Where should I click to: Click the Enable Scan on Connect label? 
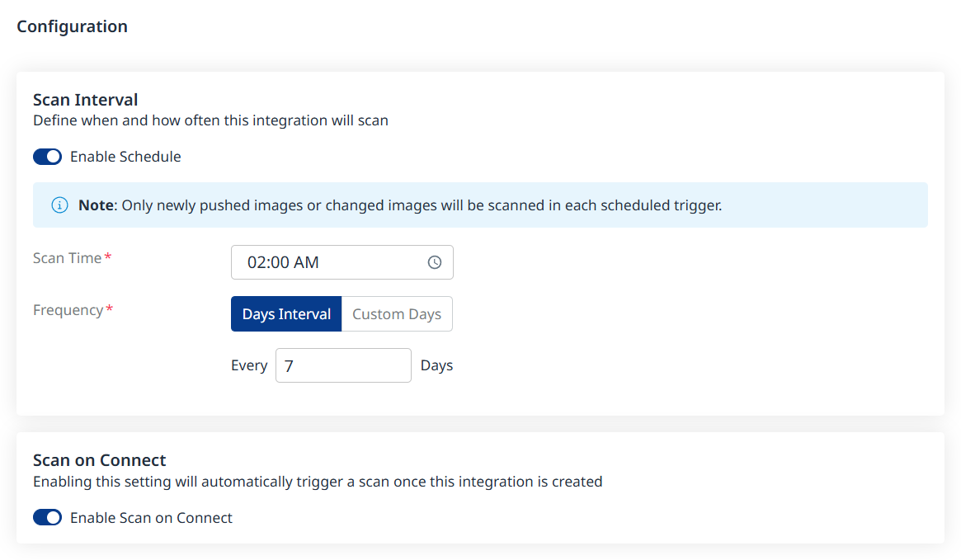[x=151, y=518]
